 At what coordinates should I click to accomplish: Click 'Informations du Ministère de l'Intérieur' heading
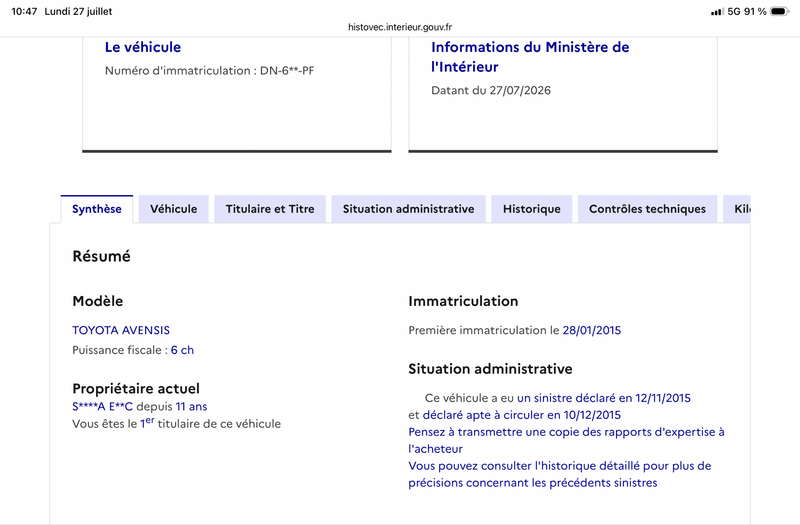[x=530, y=57]
